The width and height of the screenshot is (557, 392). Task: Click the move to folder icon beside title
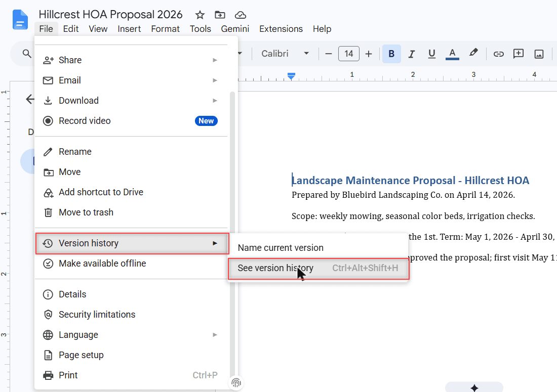pyautogui.click(x=220, y=15)
